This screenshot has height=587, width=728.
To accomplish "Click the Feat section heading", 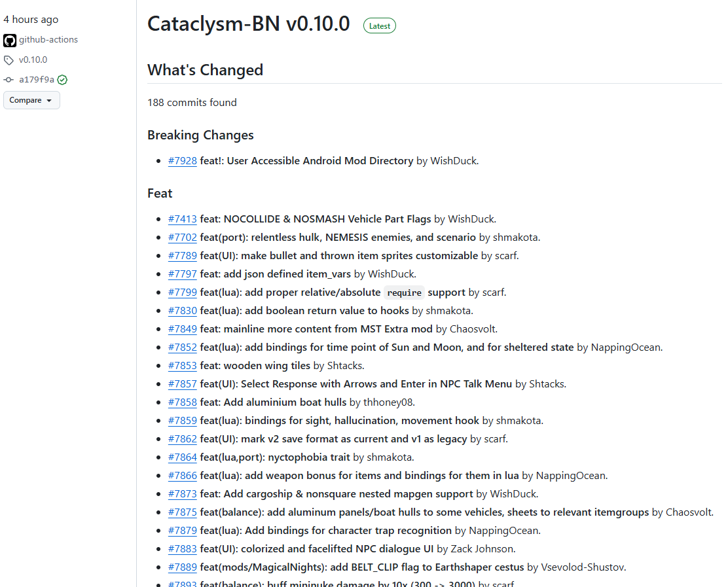I will tap(160, 194).
